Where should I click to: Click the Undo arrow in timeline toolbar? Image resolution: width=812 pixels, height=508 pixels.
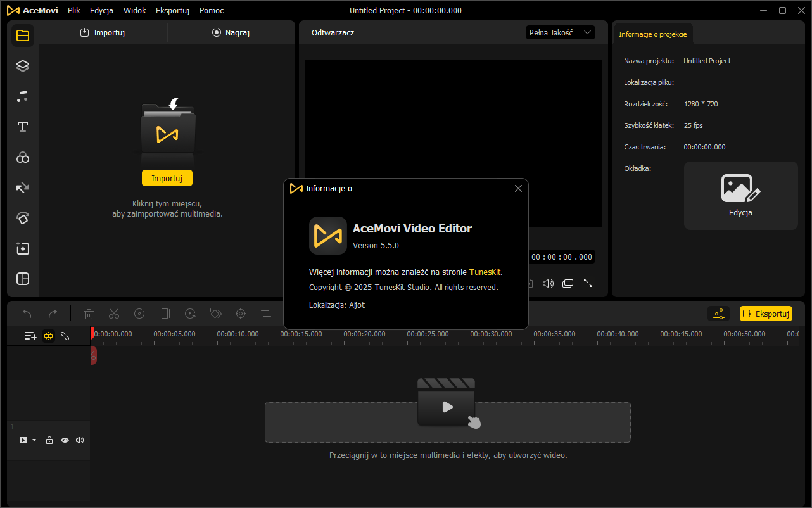[x=27, y=314]
